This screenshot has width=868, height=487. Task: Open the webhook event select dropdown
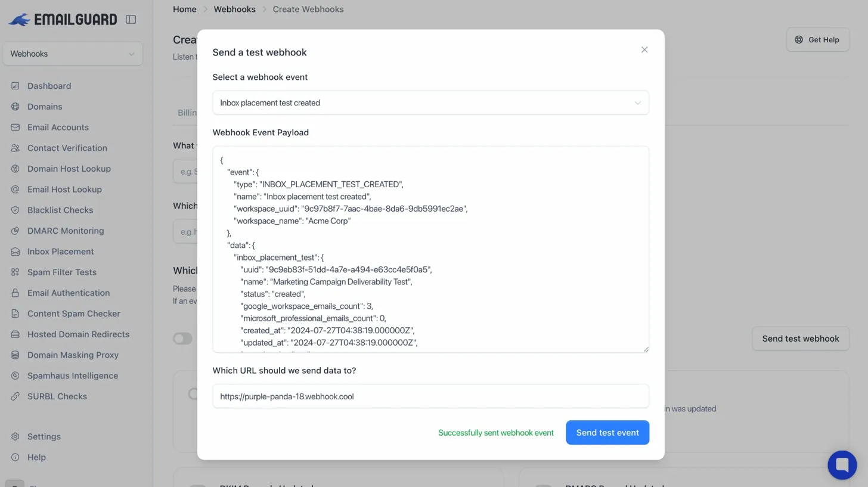point(430,103)
